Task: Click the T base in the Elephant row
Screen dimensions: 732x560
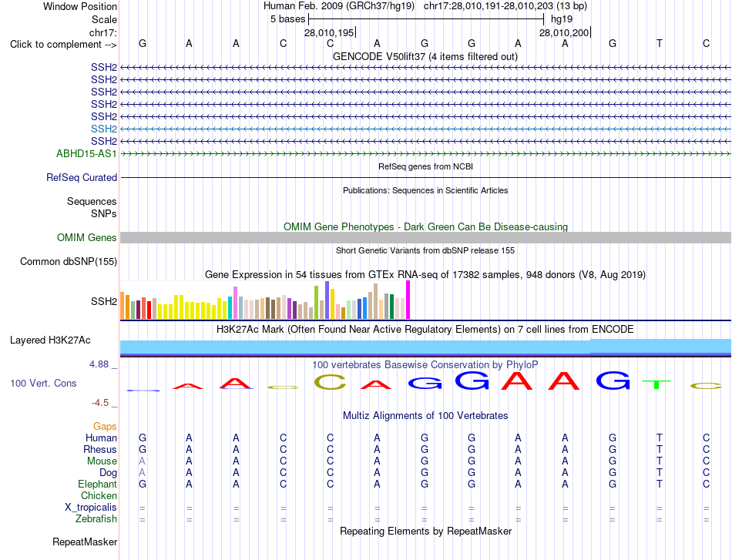Action: coord(659,484)
